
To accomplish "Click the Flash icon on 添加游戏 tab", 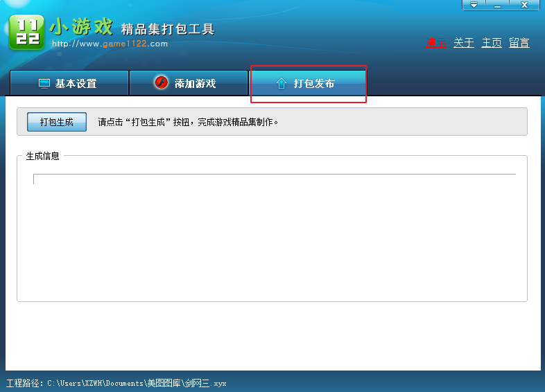I will [162, 82].
